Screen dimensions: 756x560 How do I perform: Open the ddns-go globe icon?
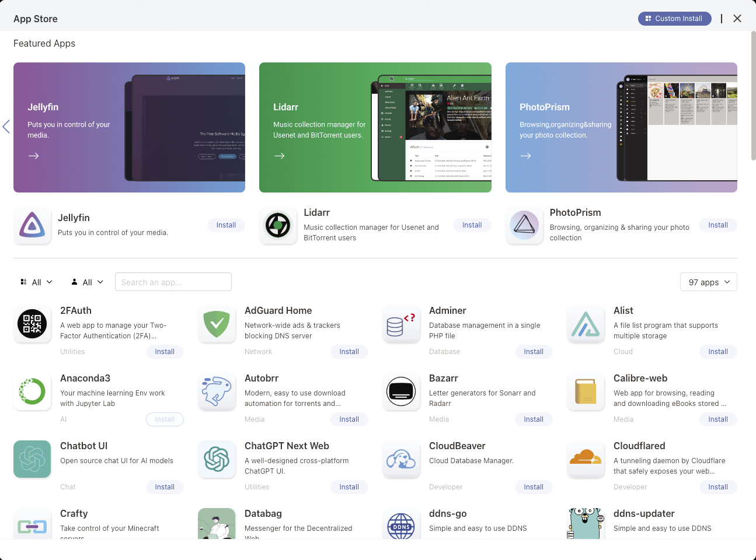pos(401,524)
